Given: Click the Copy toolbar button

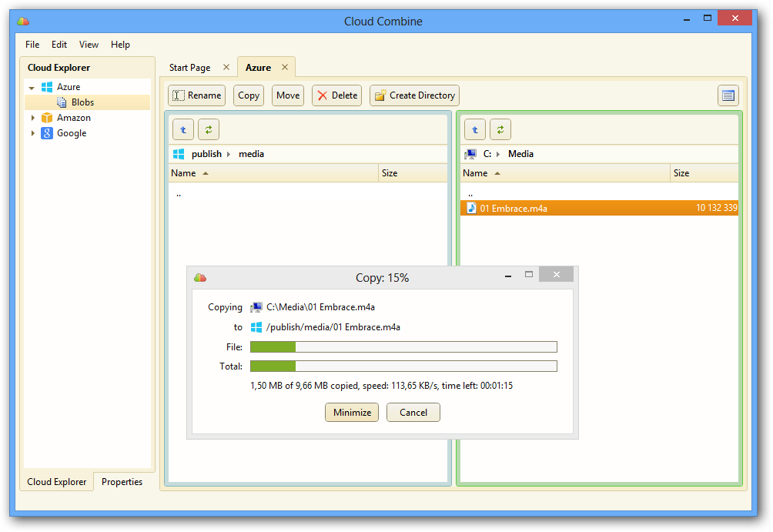Looking at the screenshot, I should [249, 95].
